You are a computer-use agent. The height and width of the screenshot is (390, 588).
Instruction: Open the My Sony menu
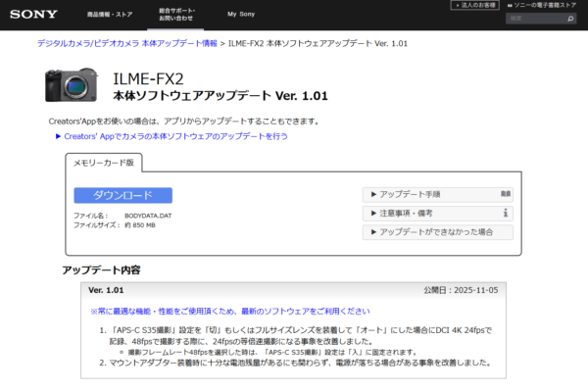click(241, 14)
